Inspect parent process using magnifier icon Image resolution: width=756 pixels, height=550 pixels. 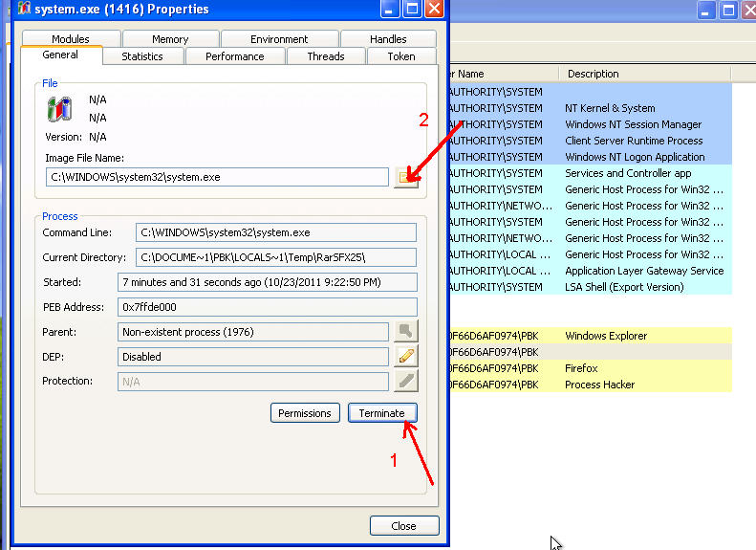point(406,332)
